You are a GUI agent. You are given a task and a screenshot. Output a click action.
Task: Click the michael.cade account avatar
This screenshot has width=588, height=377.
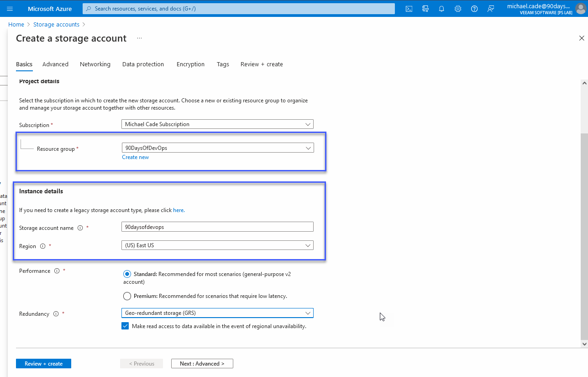point(580,8)
